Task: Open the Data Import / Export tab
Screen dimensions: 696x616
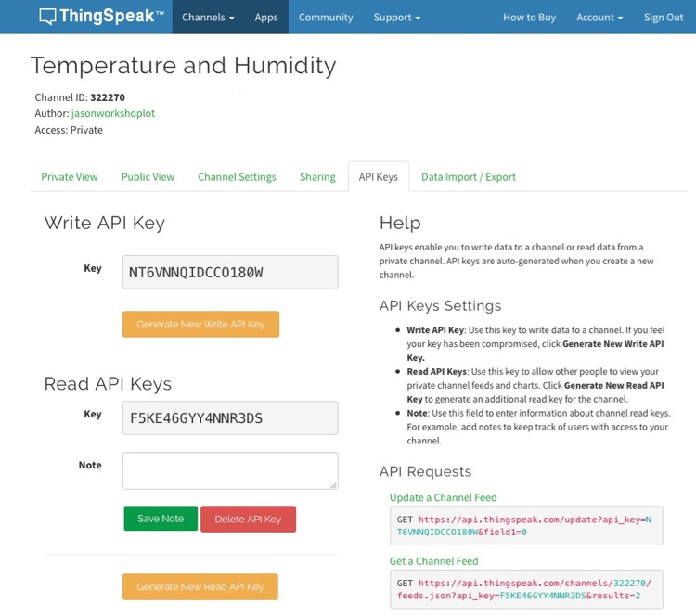Action: (469, 176)
